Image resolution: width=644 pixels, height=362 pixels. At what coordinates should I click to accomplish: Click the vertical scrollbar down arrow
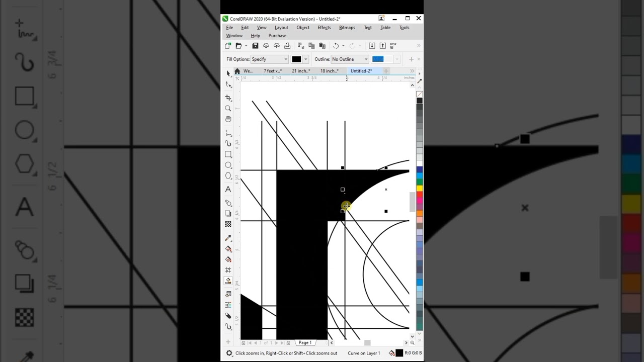click(x=413, y=336)
